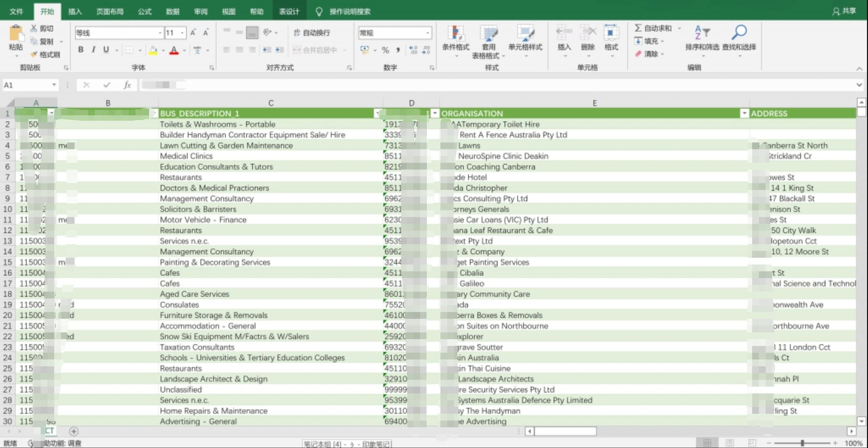This screenshot has height=448, width=868.
Task: Apply comma style icon
Action: point(398,50)
